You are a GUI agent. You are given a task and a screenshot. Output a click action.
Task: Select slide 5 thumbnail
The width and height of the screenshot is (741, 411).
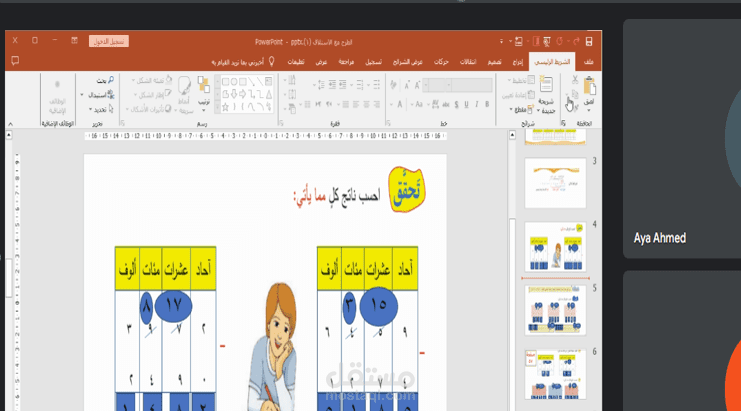coord(555,310)
